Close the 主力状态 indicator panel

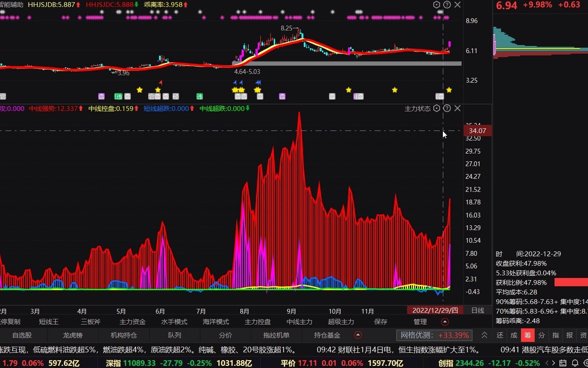(457, 108)
